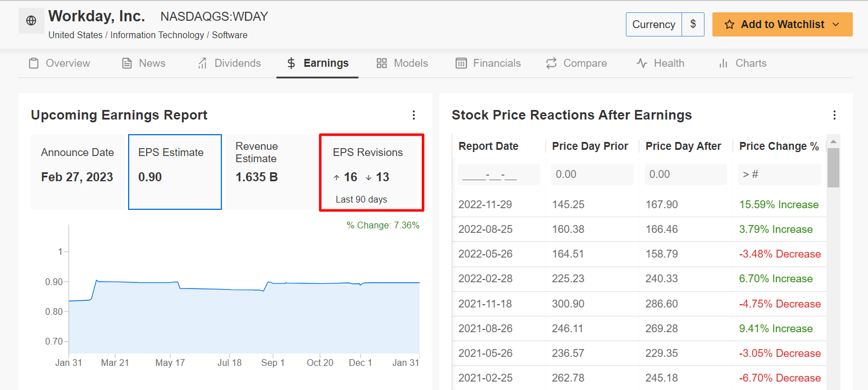Click the dollar sign currency value
Screen dimensions: 868x390
(x=693, y=25)
